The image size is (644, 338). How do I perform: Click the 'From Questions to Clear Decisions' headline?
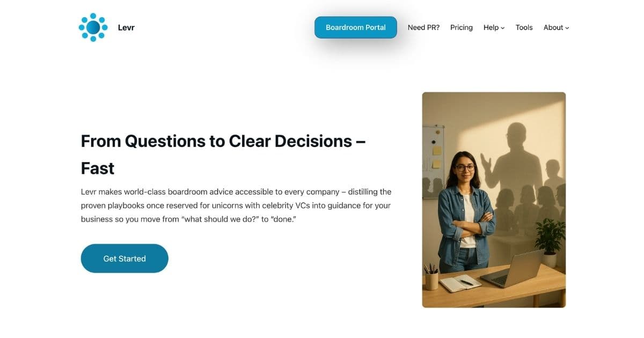click(x=223, y=155)
